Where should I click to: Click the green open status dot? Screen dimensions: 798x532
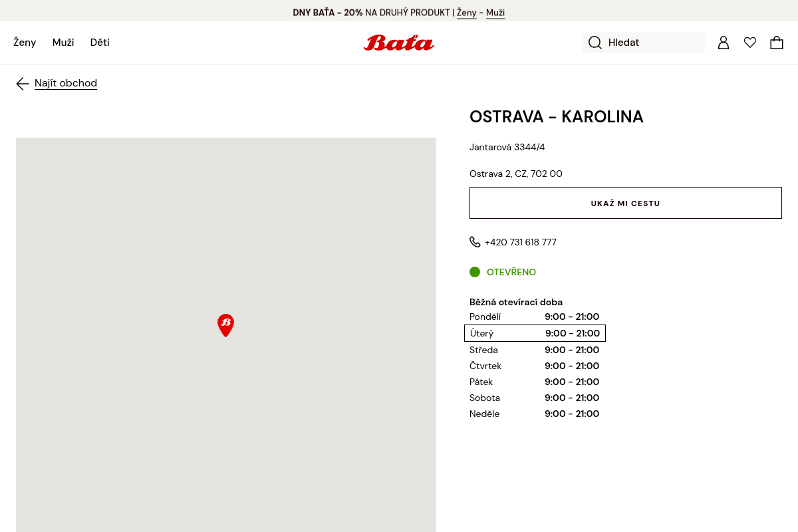(x=475, y=272)
